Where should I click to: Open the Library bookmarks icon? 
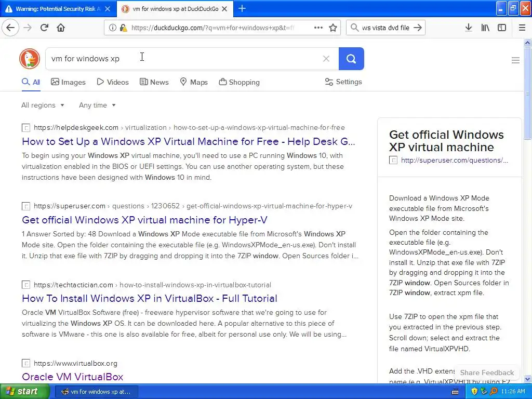point(485,28)
